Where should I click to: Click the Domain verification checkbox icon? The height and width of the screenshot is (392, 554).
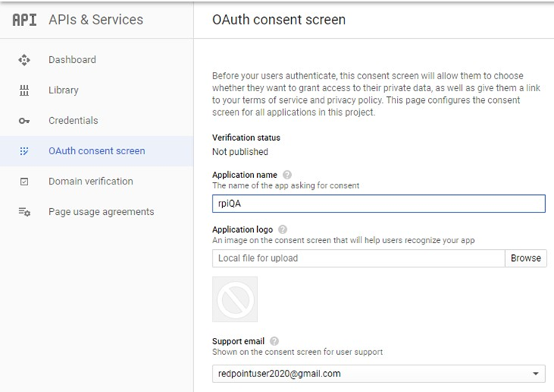click(24, 182)
